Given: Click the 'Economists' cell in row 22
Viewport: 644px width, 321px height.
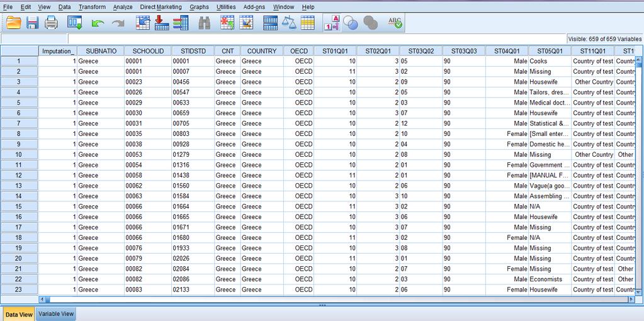Looking at the screenshot, I should 550,279.
